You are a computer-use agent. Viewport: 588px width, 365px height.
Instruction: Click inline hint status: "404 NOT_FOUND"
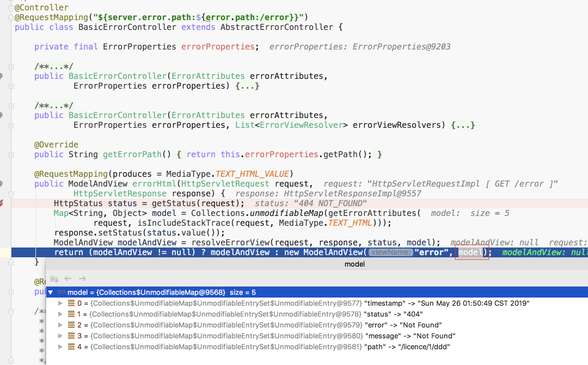coord(310,203)
